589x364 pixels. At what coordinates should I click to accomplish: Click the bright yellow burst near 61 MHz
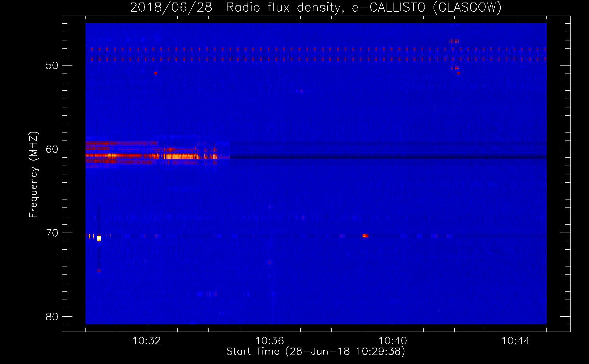pyautogui.click(x=180, y=156)
